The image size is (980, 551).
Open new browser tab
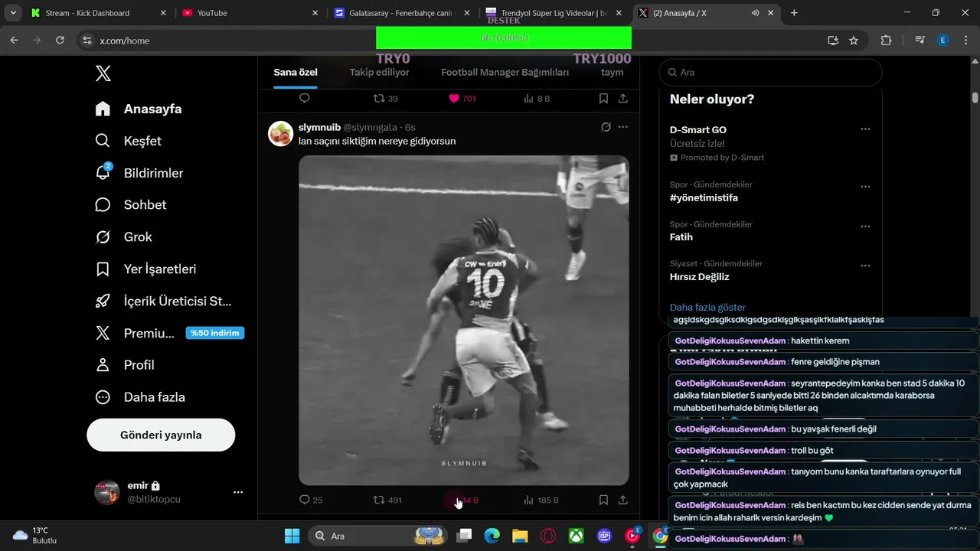click(x=794, y=13)
